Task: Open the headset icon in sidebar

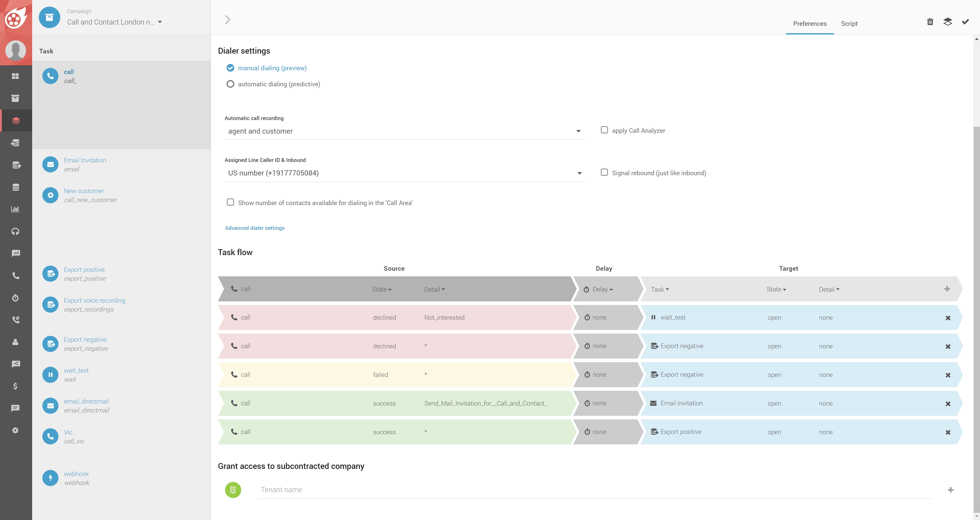Action: [15, 231]
